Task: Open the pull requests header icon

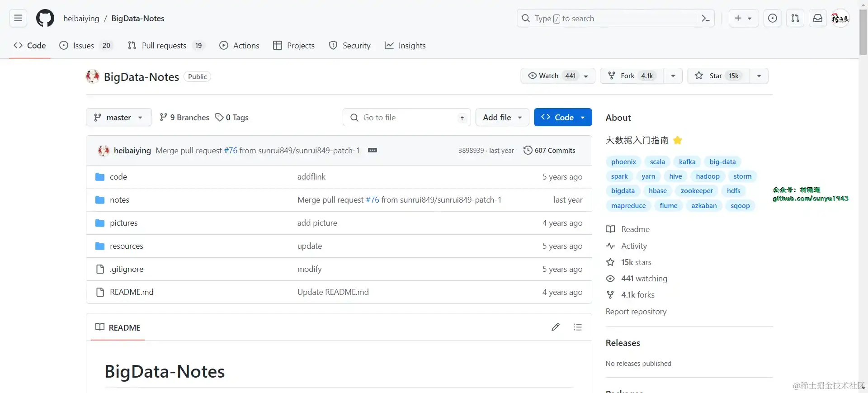Action: click(795, 19)
